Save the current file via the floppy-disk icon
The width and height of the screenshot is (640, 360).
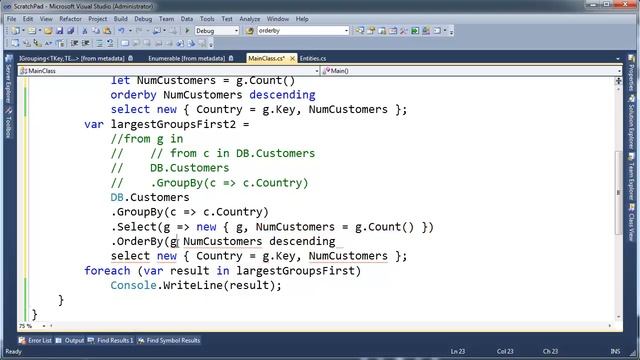click(x=60, y=31)
